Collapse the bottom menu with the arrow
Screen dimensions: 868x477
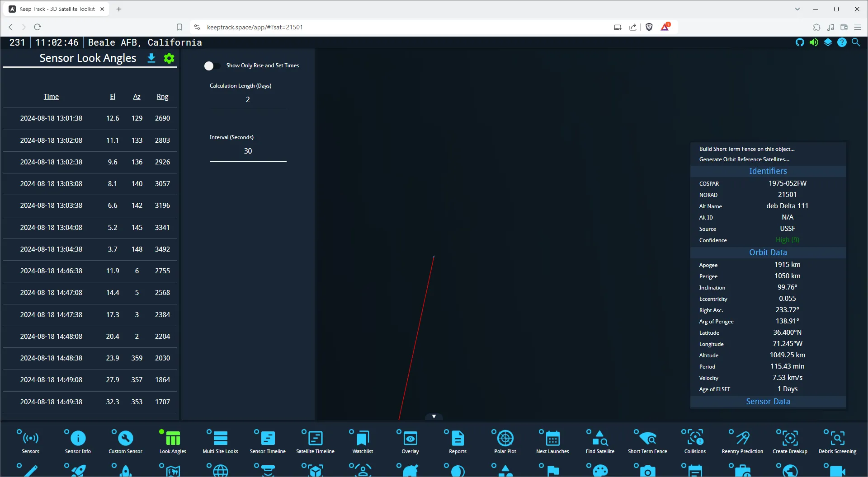(434, 416)
